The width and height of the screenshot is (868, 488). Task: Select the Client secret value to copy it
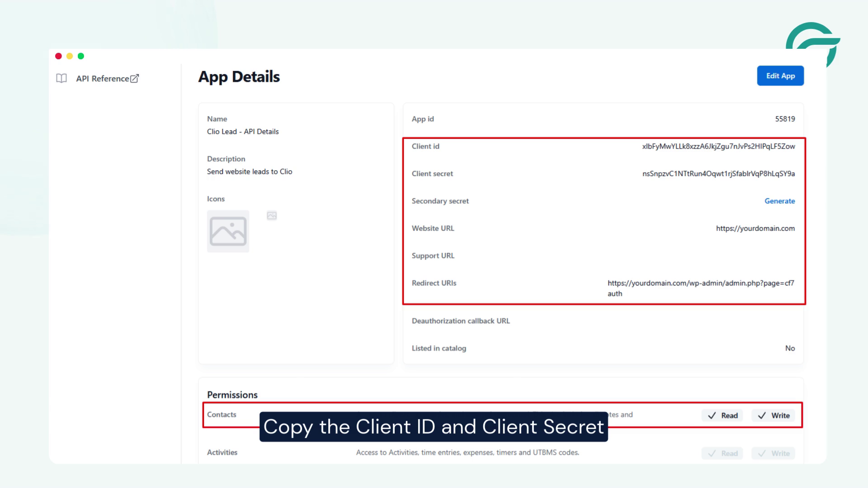719,174
